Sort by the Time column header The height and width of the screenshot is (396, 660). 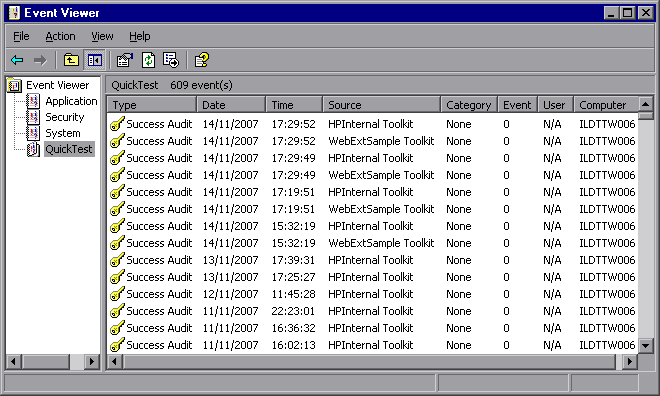[x=294, y=105]
